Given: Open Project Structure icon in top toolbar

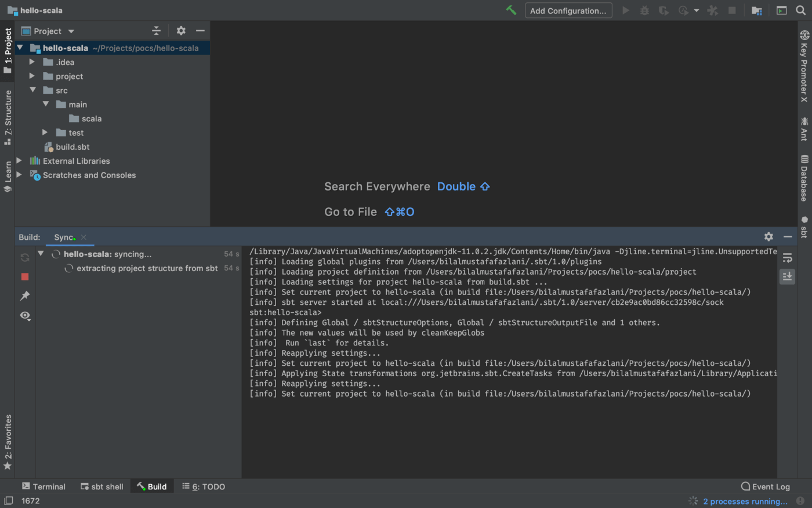Looking at the screenshot, I should 757,10.
